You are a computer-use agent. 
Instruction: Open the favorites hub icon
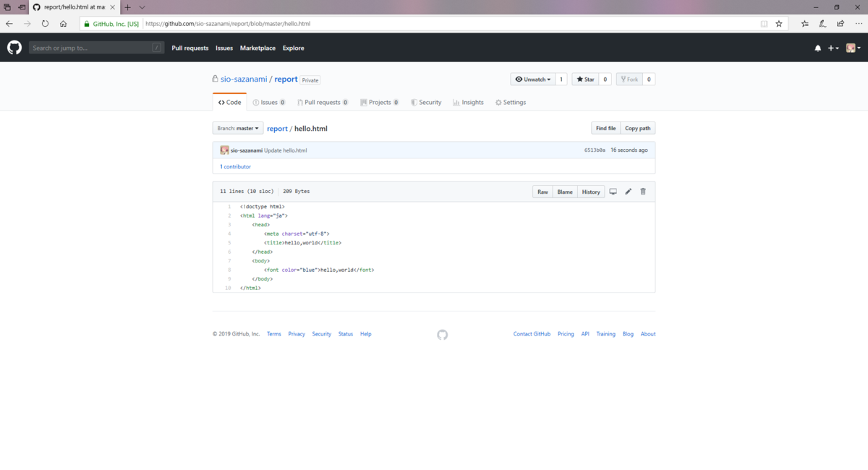click(x=805, y=23)
